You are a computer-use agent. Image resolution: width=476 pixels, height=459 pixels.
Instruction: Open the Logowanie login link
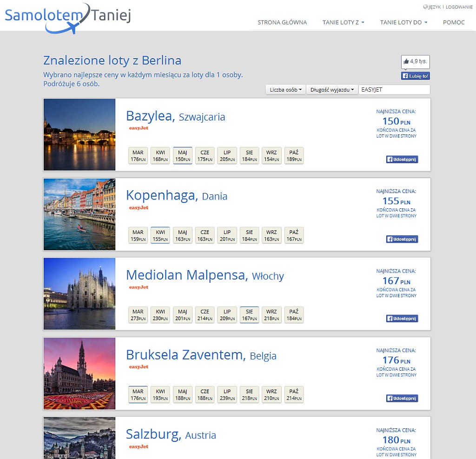459,7
